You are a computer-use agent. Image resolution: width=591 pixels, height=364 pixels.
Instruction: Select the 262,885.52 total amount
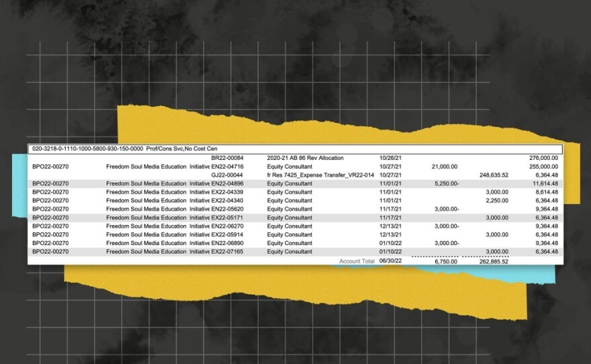(492, 261)
